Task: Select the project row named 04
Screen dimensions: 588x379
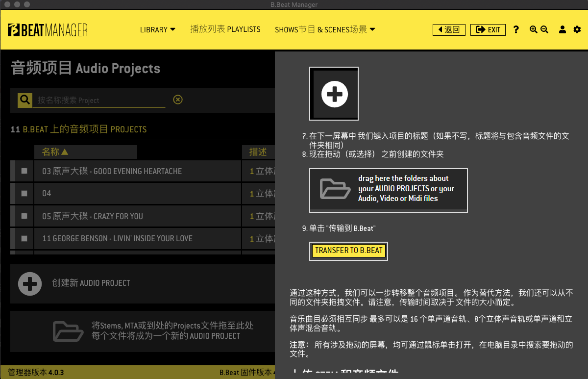Action: tap(142, 194)
